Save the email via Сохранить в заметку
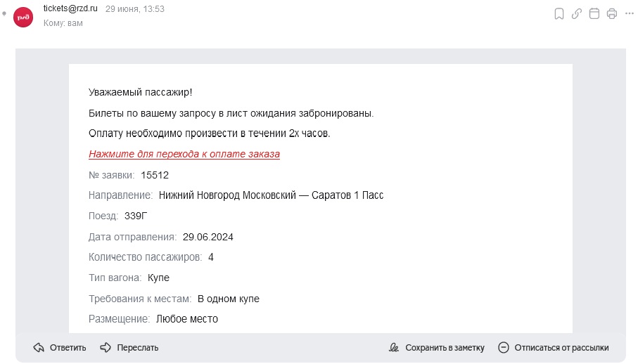 [437, 347]
